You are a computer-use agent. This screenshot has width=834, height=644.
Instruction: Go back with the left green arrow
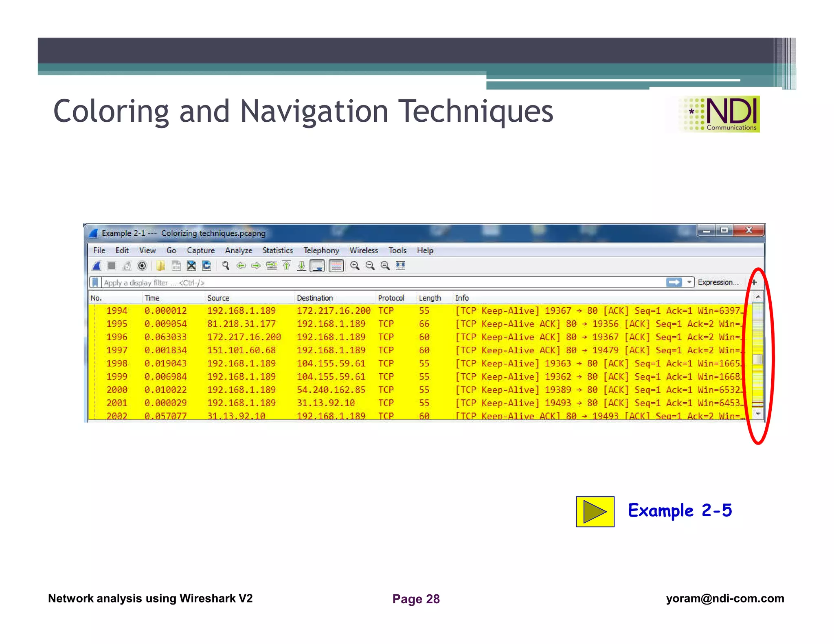pos(241,266)
